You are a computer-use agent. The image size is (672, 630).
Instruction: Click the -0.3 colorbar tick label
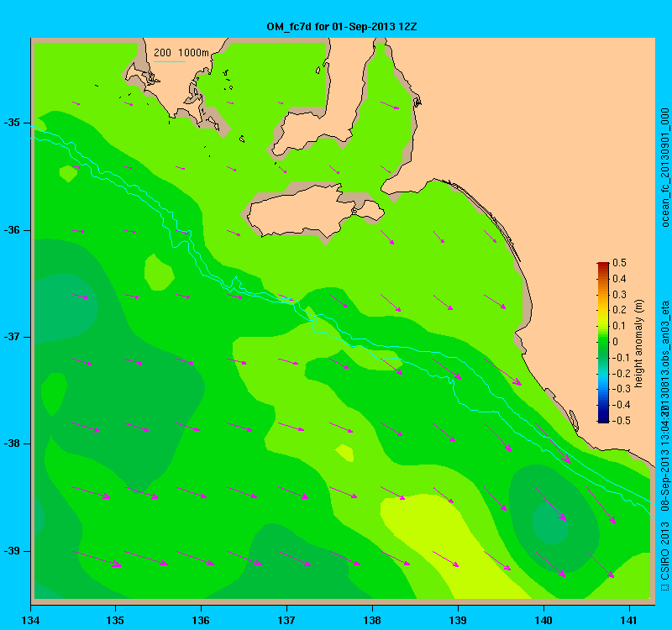click(620, 389)
